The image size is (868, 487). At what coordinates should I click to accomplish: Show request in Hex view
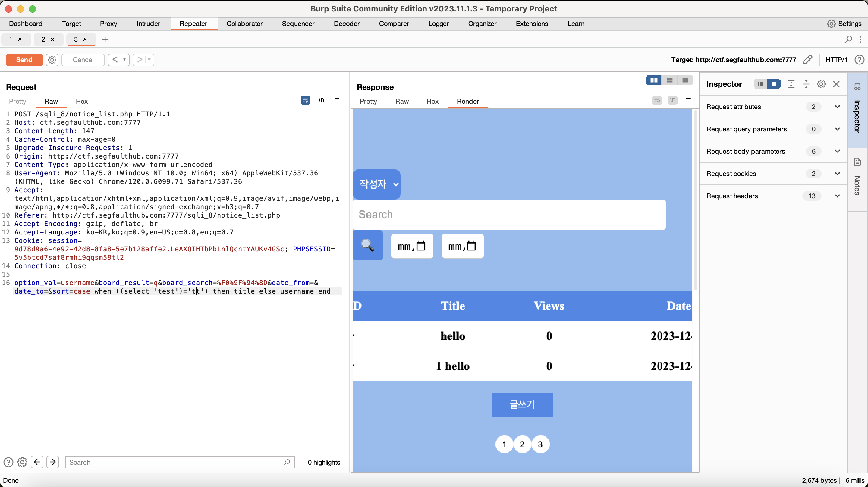click(82, 101)
